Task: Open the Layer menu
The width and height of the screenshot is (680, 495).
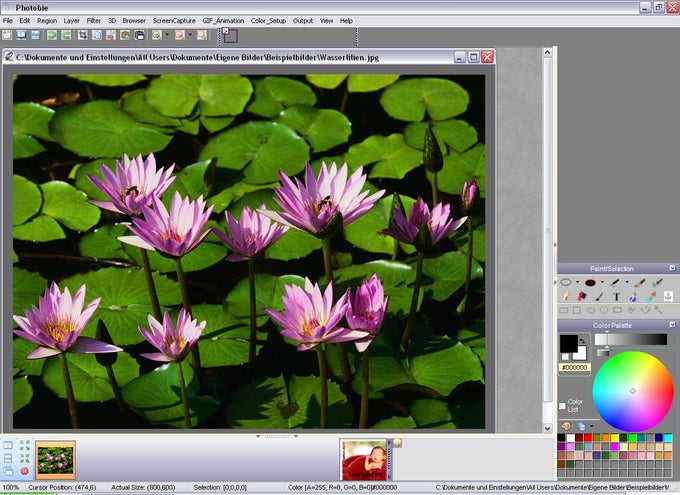Action: [x=72, y=20]
